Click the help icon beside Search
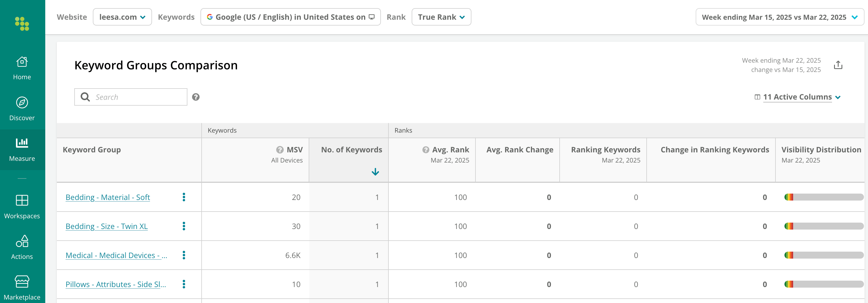The image size is (868, 303). click(x=196, y=97)
